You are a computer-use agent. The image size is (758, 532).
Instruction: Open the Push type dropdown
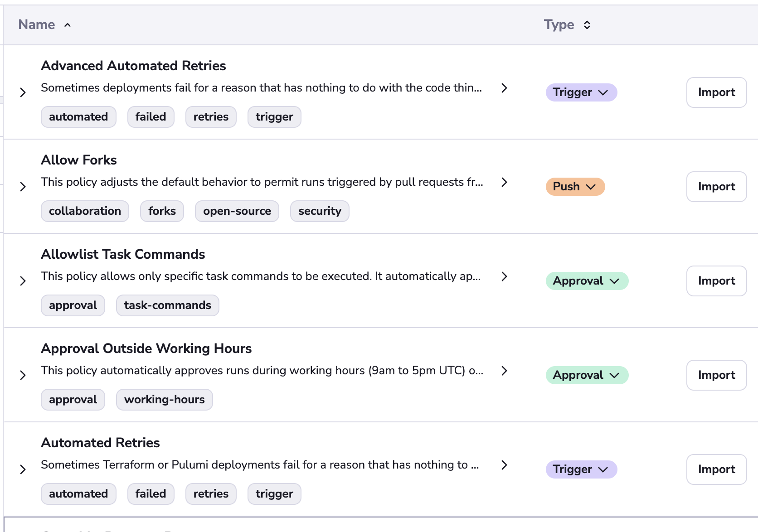pos(575,187)
